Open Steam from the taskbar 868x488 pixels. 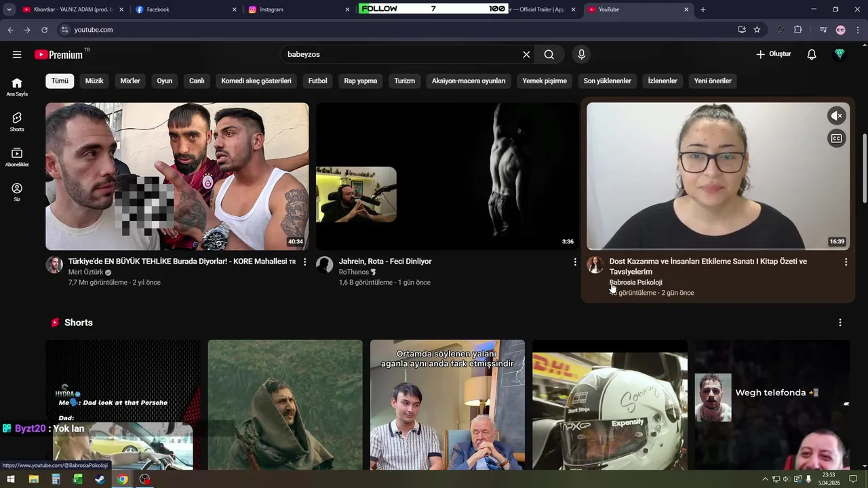[x=100, y=479]
